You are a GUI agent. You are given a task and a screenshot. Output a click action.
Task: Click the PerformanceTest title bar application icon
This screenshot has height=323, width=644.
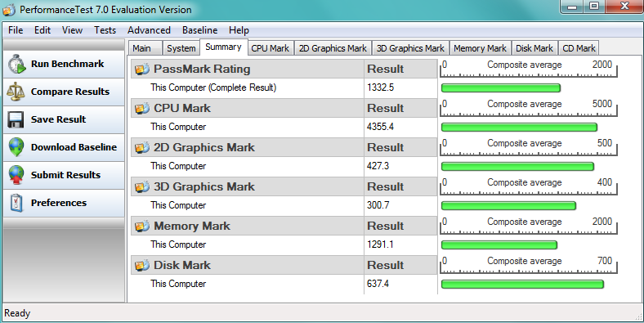pos(9,10)
